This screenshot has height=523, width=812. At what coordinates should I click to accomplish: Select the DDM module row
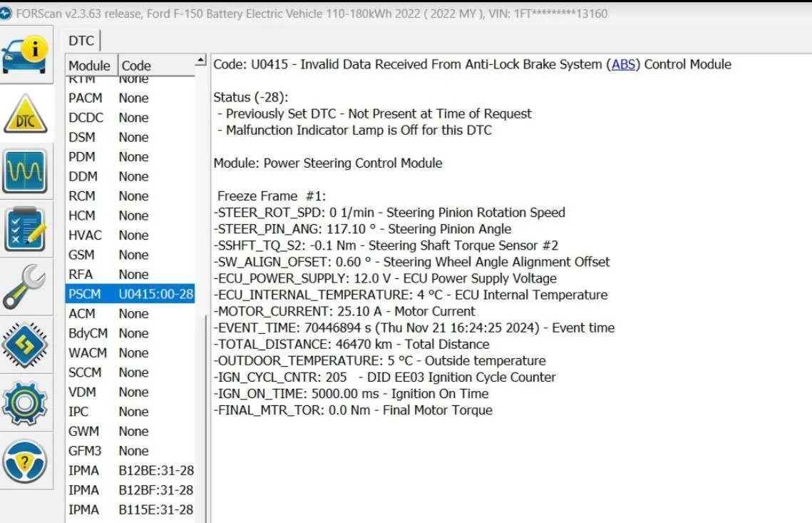(130, 177)
